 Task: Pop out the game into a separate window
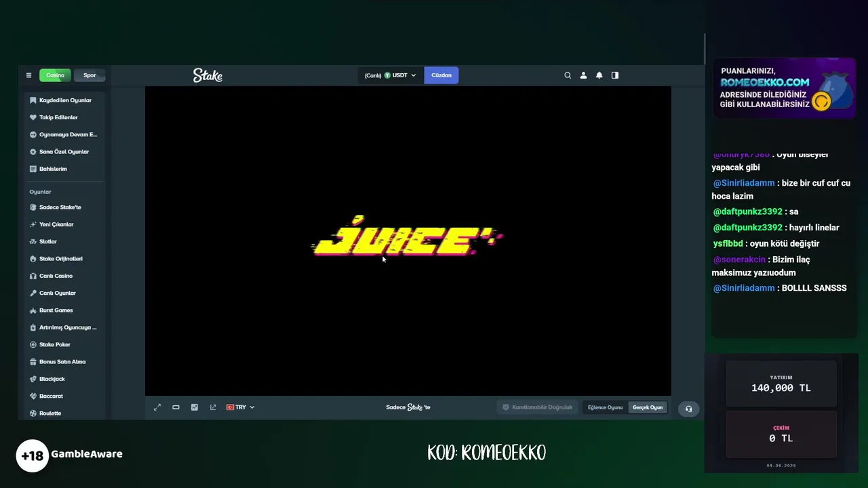tap(213, 407)
